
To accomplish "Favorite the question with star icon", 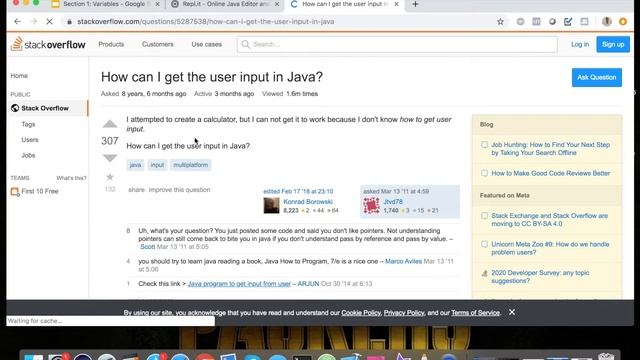I will (x=110, y=177).
